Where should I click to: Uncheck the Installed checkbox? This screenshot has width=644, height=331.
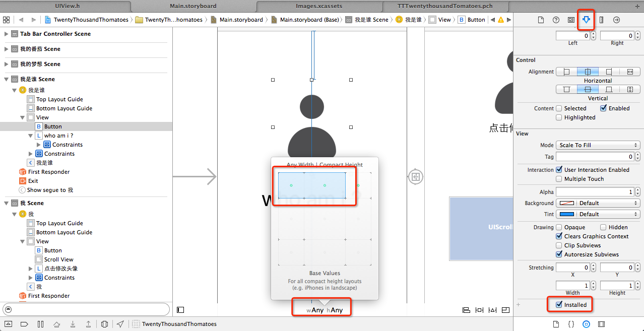(559, 305)
